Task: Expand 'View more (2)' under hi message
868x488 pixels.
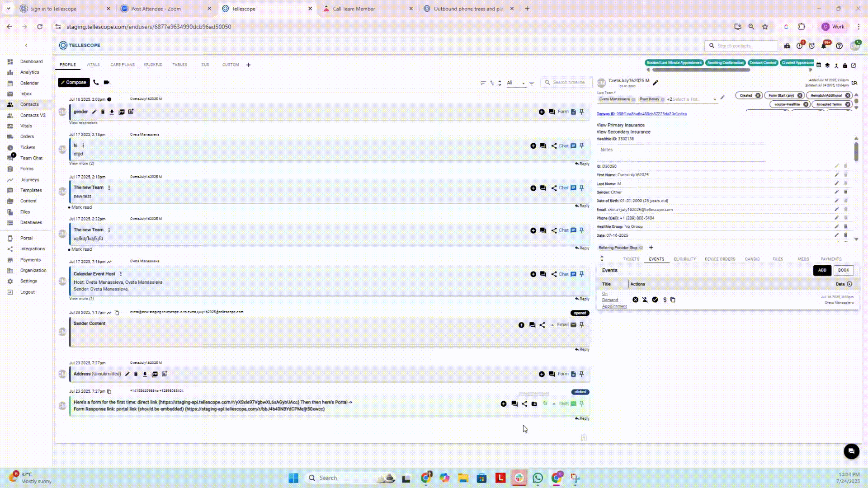Action: coord(82,164)
